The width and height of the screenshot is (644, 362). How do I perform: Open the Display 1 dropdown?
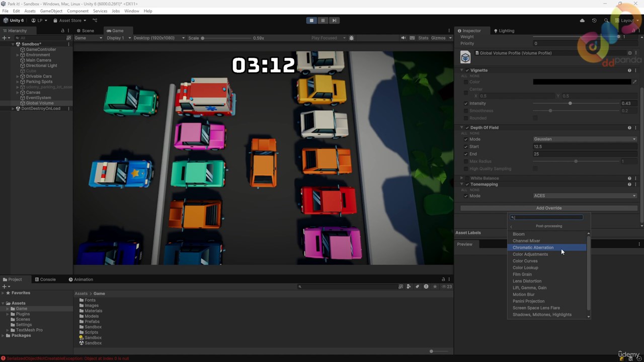click(119, 38)
